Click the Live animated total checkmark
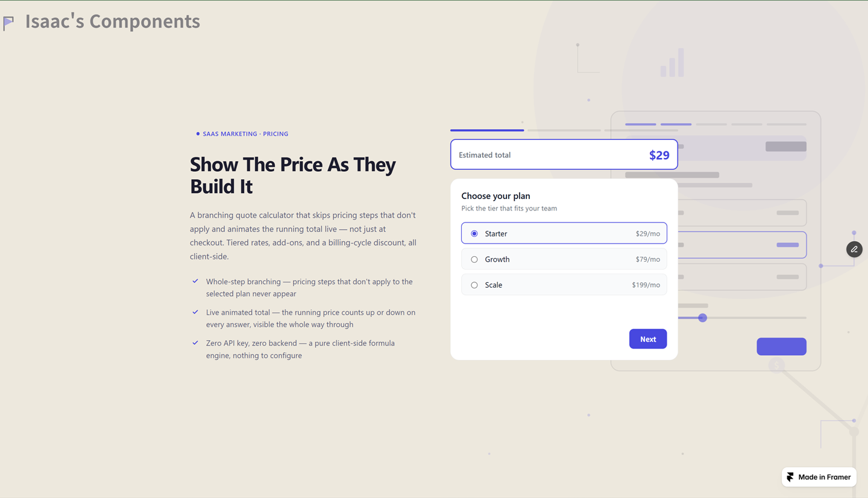The image size is (868, 498). tap(195, 312)
